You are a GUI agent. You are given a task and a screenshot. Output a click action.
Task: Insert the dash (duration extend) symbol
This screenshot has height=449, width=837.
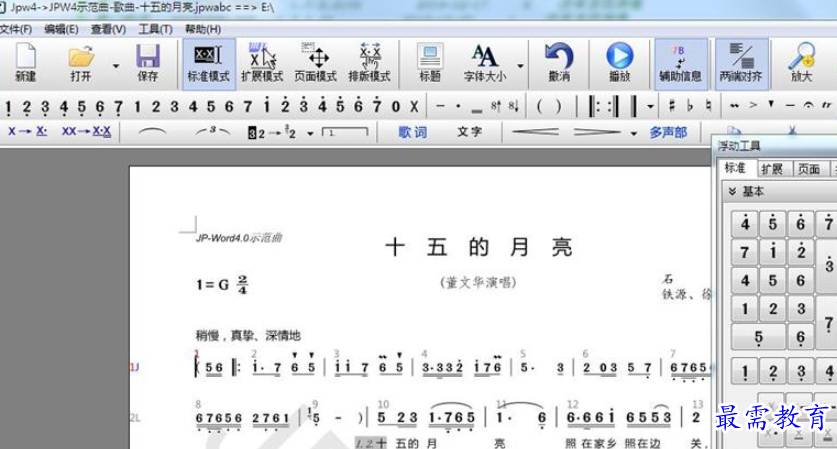[440, 107]
